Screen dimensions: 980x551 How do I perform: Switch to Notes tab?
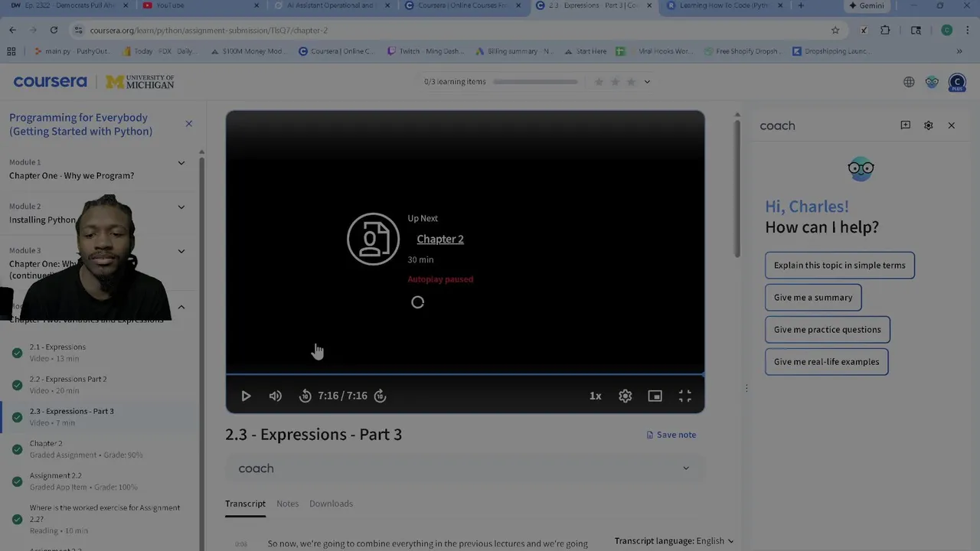point(287,504)
